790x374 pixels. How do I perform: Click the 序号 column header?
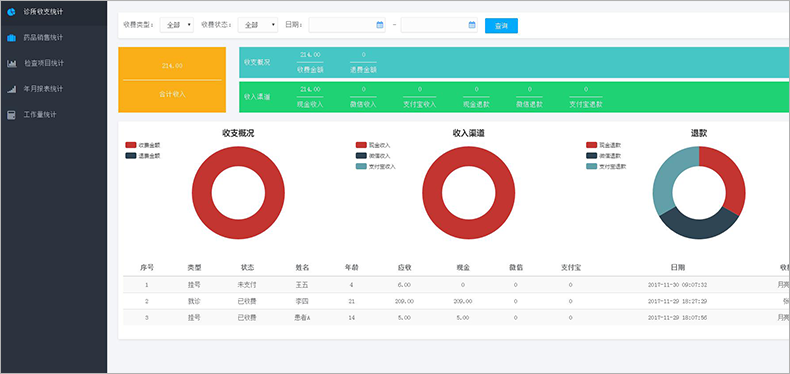coord(147,268)
